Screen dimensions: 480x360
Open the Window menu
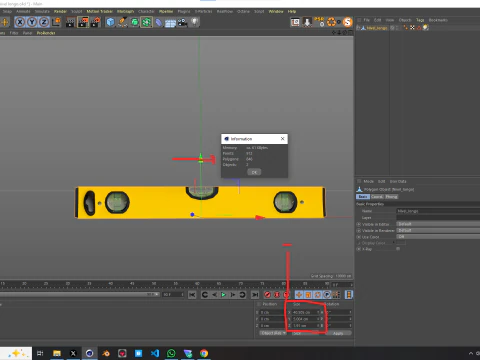pos(276,11)
